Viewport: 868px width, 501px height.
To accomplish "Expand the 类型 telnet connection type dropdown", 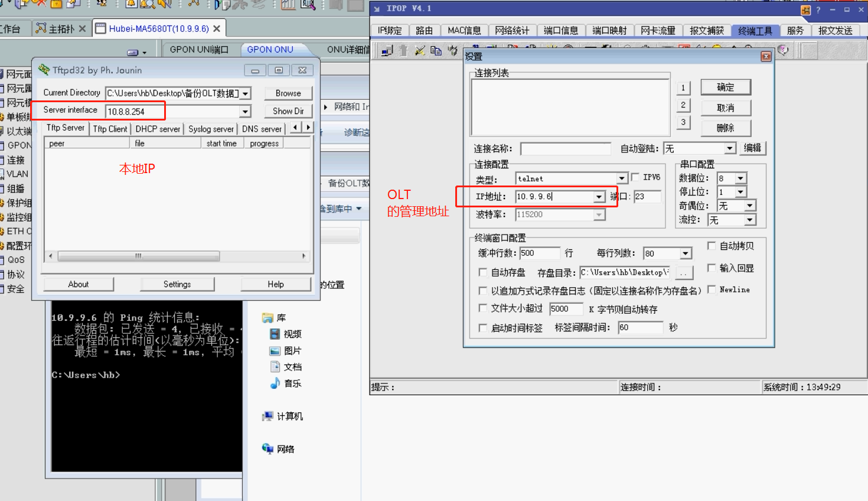I will (x=621, y=179).
